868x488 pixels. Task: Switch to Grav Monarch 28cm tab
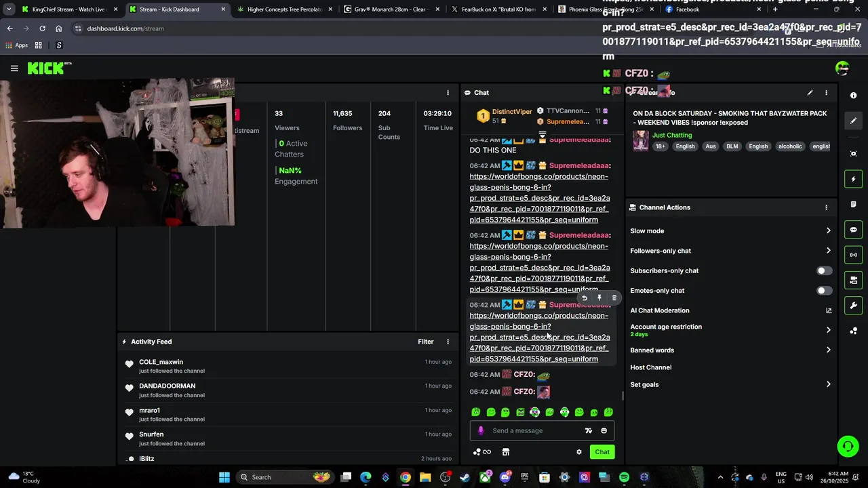pos(392,9)
